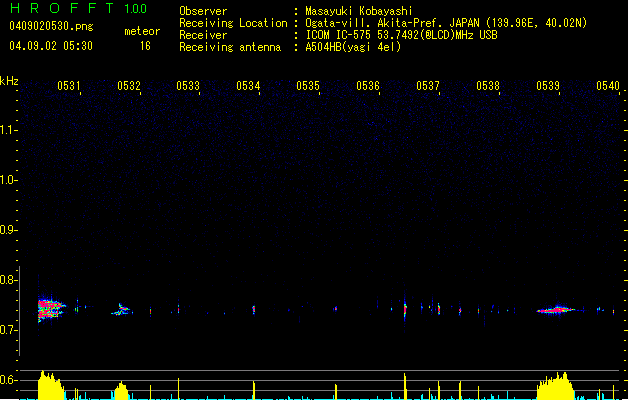Click the Receiver field label
629x400 pixels.
[x=203, y=35]
